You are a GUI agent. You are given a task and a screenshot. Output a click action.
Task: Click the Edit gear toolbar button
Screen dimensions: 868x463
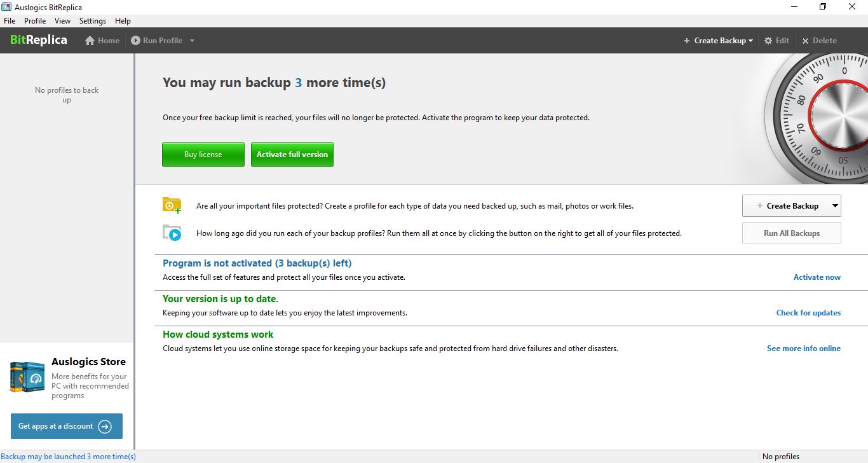(776, 40)
